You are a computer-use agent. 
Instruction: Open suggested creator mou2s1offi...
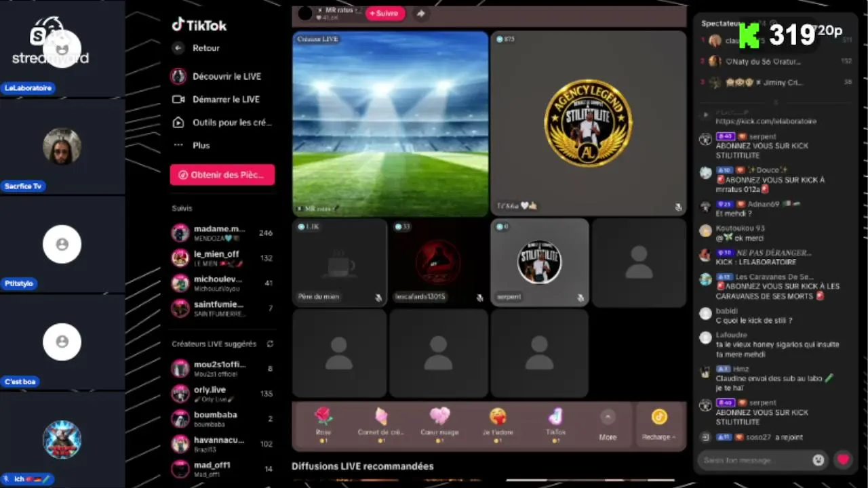coord(222,369)
